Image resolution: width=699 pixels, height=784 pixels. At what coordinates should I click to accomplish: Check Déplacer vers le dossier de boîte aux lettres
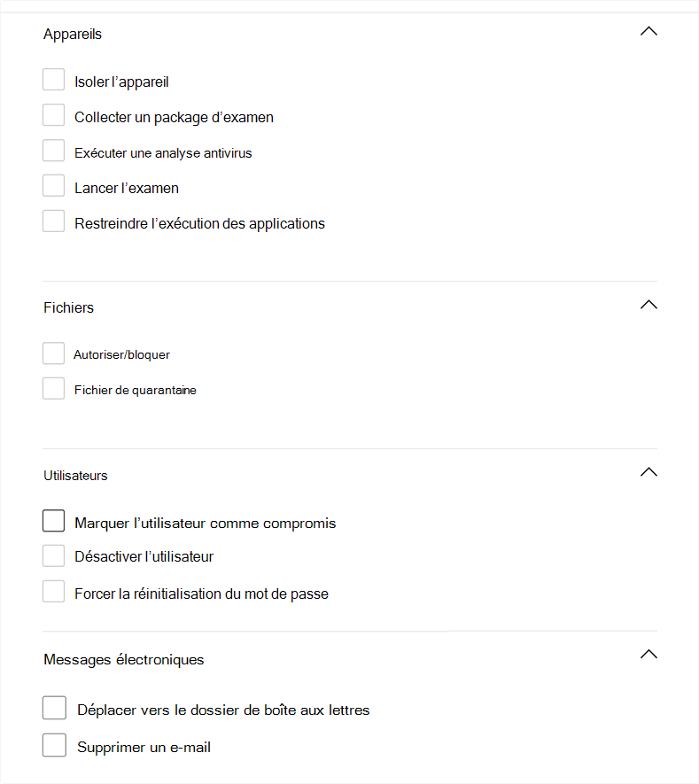pyautogui.click(x=55, y=709)
